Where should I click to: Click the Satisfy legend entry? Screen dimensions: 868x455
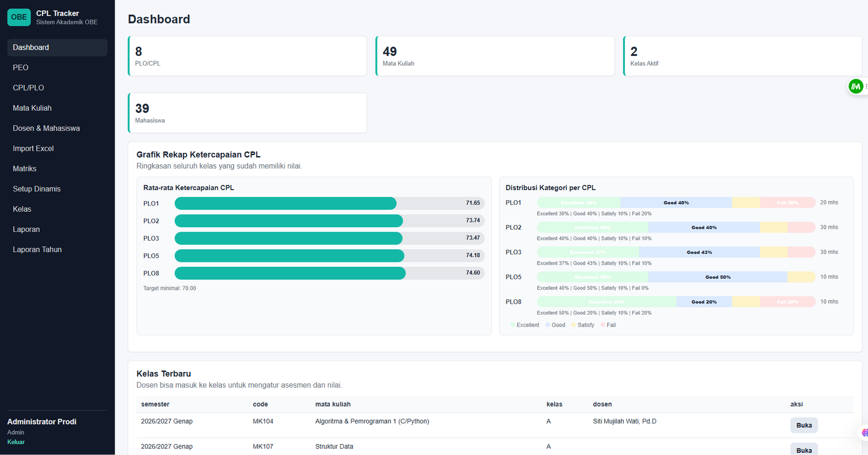(583, 325)
